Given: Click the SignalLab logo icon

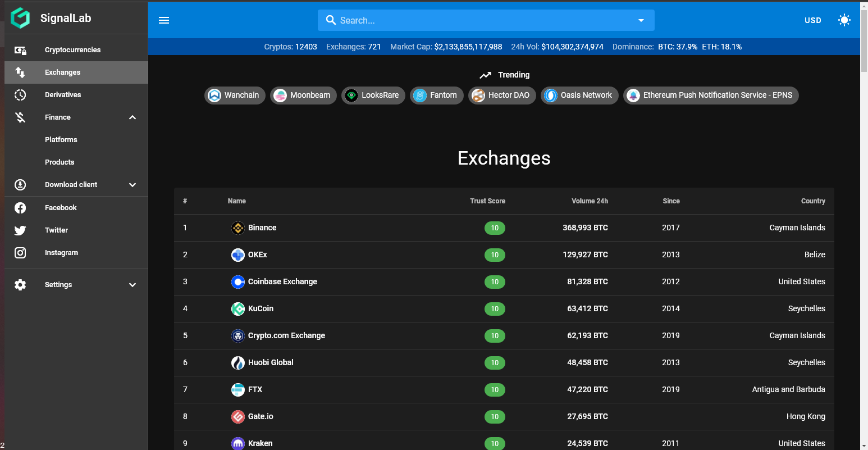Looking at the screenshot, I should pos(20,18).
